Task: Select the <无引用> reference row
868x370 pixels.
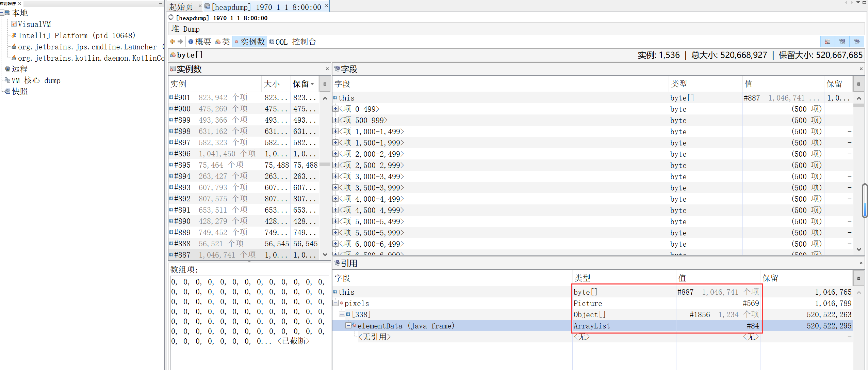Action: coord(593,337)
